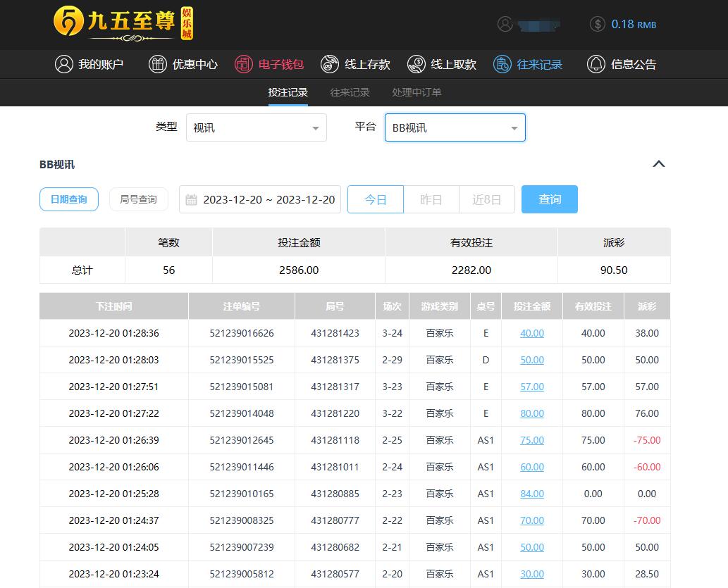Click the blue 查询 button

point(550,199)
